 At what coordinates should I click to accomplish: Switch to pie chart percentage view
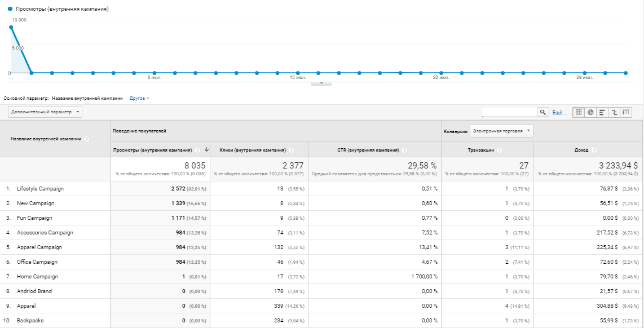tap(590, 112)
